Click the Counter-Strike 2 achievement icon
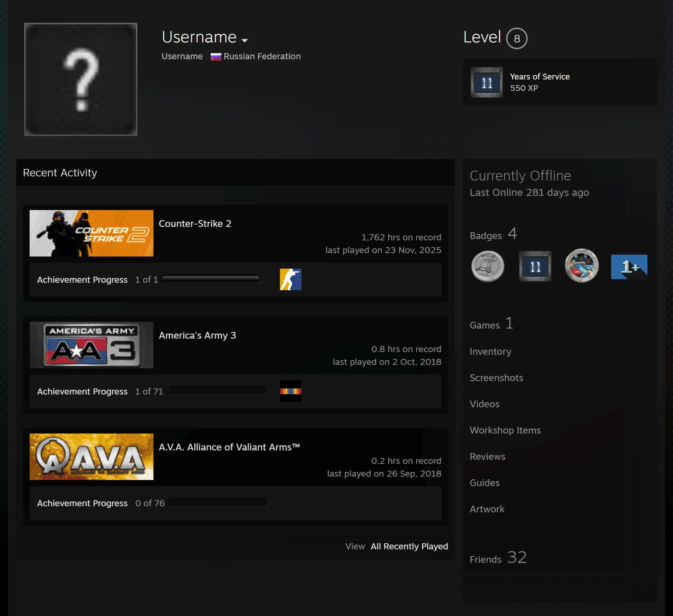 [x=291, y=279]
